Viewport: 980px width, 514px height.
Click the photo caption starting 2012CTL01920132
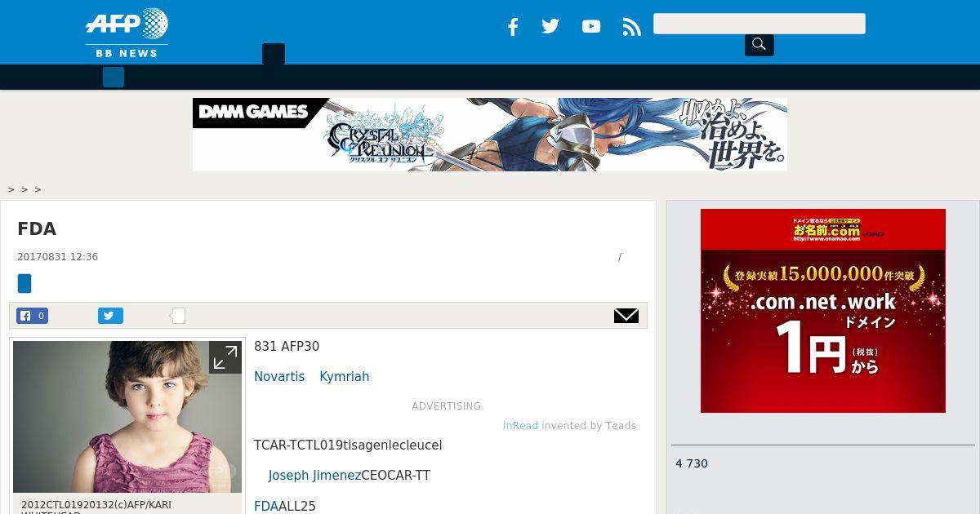coord(96,505)
